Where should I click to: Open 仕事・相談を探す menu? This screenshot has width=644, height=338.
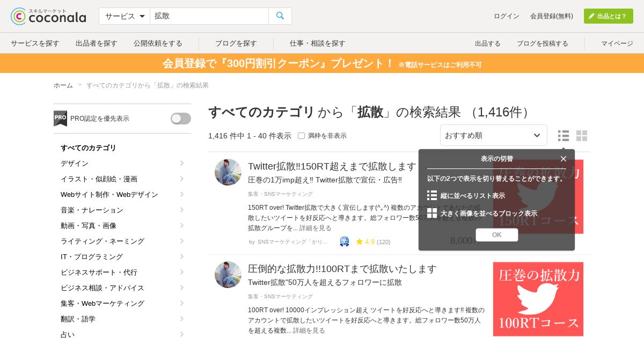(x=318, y=43)
